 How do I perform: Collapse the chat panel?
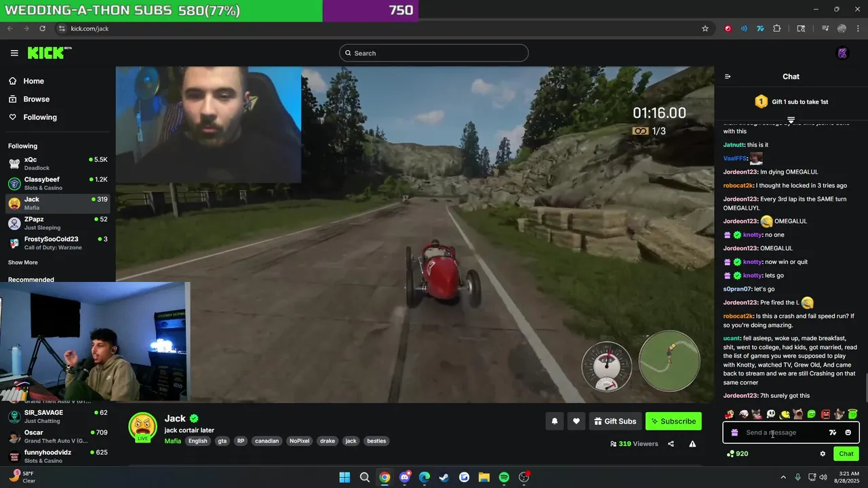(x=728, y=77)
